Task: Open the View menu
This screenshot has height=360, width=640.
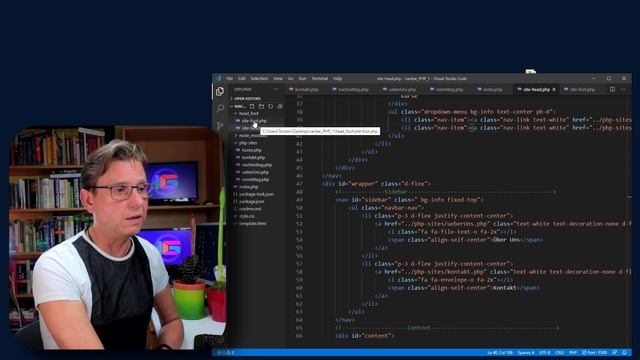Action: coord(278,78)
